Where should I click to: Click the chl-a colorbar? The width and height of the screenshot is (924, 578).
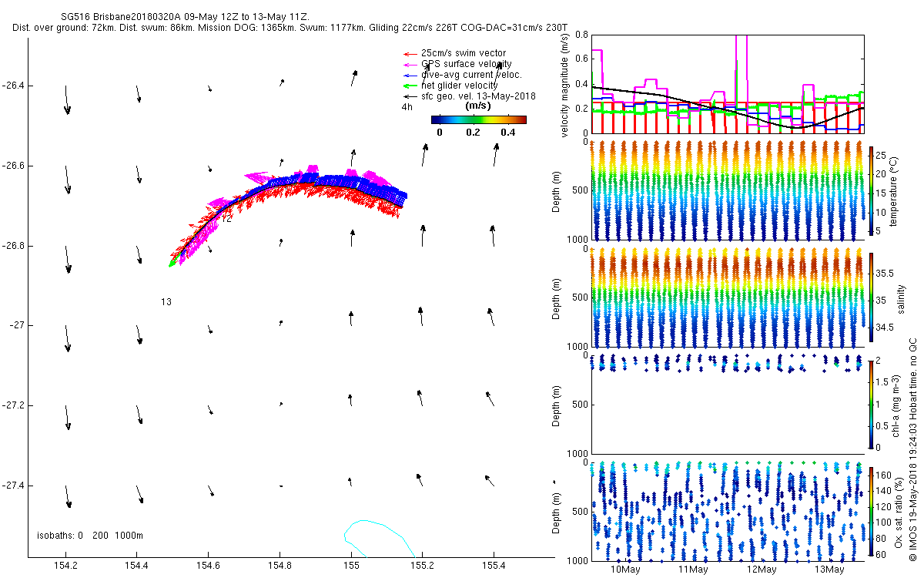871,404
